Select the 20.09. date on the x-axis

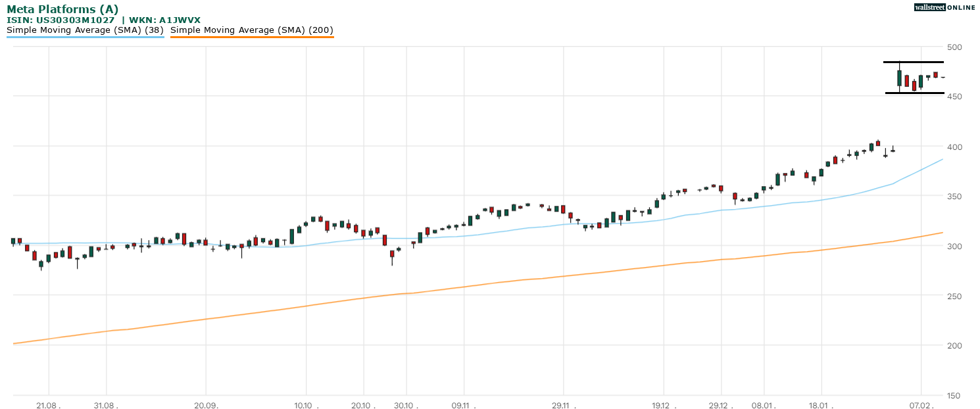coord(207,405)
